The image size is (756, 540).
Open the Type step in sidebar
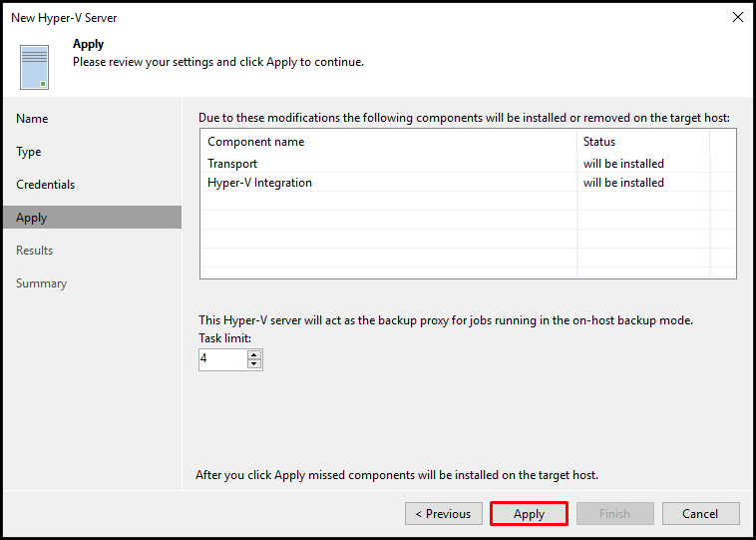29,152
